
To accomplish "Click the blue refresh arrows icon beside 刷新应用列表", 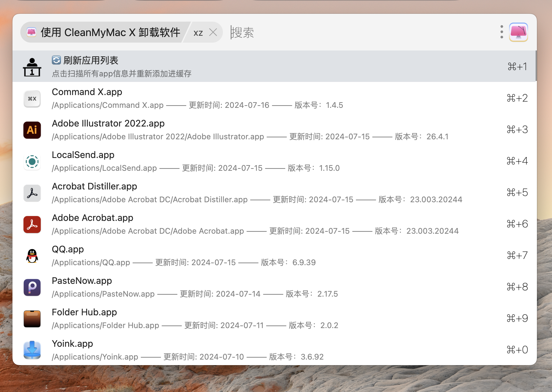I will pyautogui.click(x=56, y=60).
